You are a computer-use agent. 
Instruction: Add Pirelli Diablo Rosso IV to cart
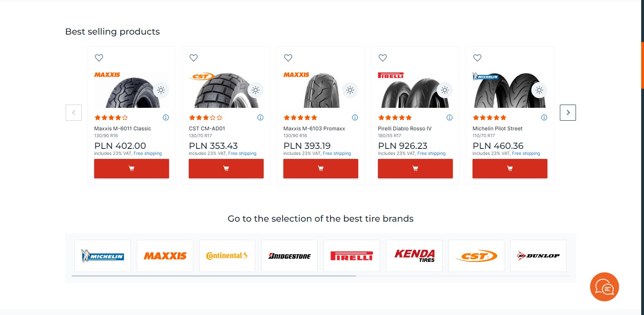(415, 169)
